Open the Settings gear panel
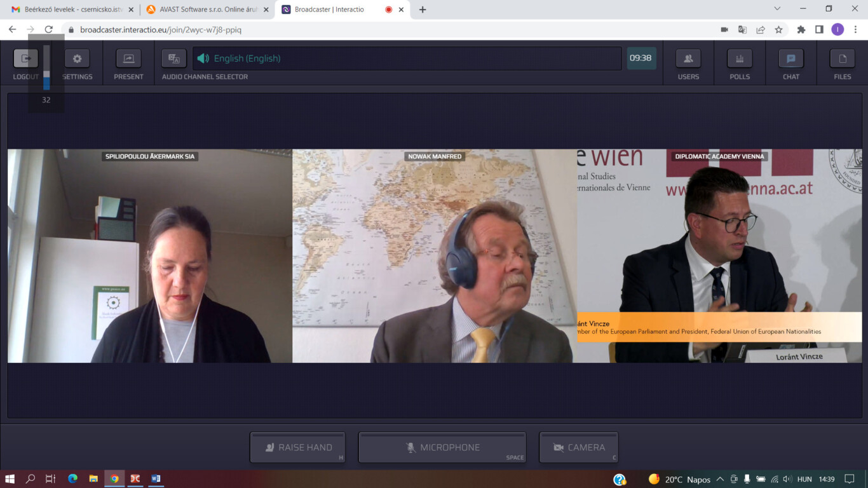 [77, 58]
